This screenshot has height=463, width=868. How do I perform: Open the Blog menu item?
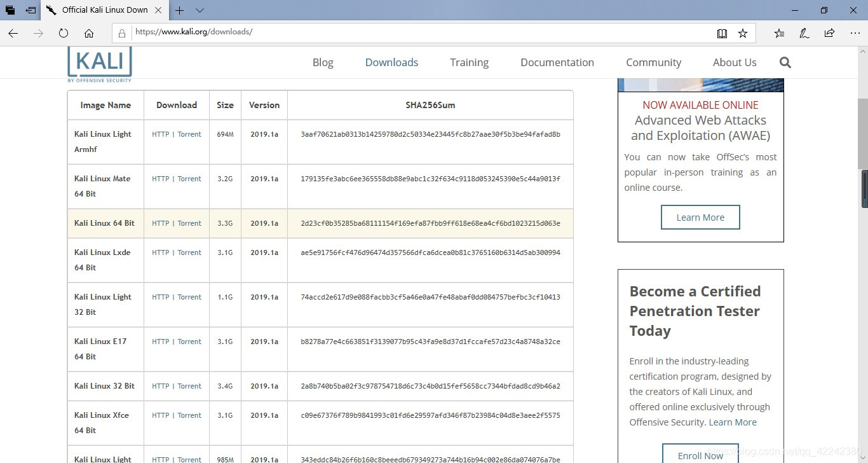(323, 62)
